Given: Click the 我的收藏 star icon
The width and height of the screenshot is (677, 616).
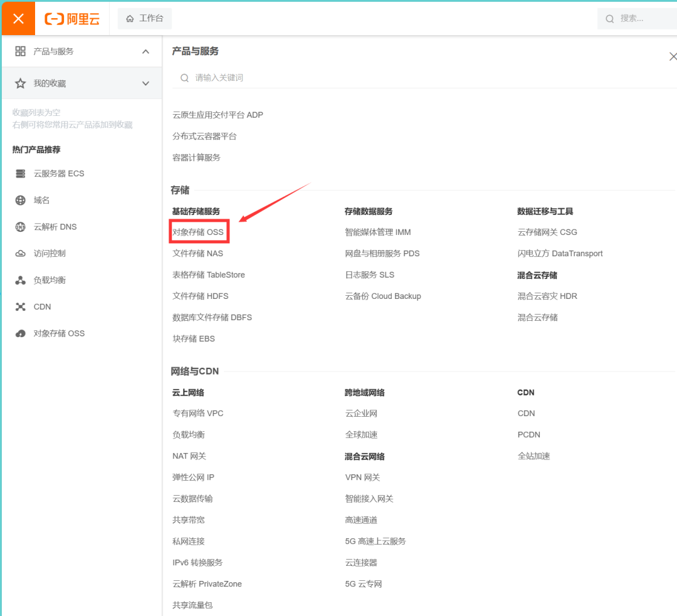Looking at the screenshot, I should [20, 83].
